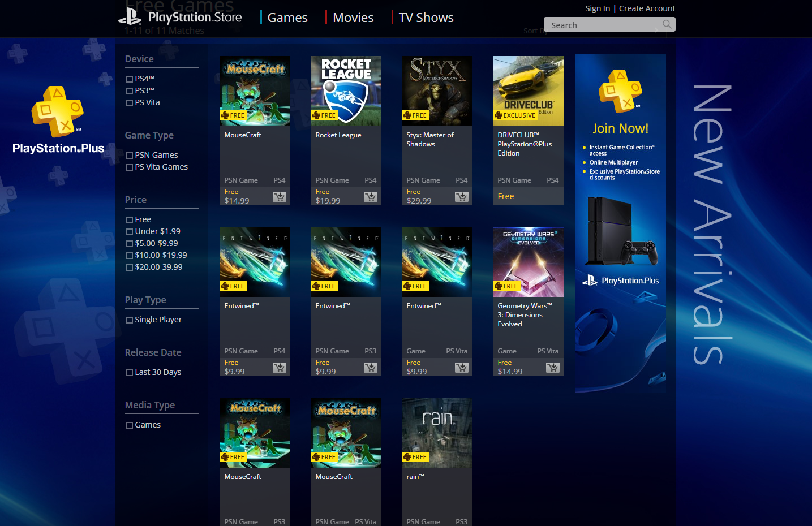
Task: Click the Sign In link
Action: click(x=598, y=8)
